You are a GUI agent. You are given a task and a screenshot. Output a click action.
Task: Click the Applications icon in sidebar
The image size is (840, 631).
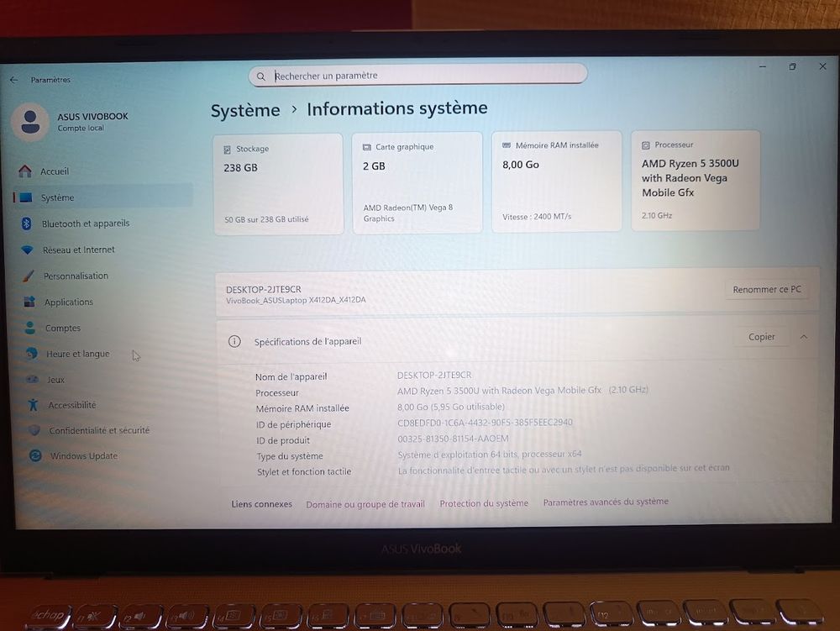coord(29,302)
